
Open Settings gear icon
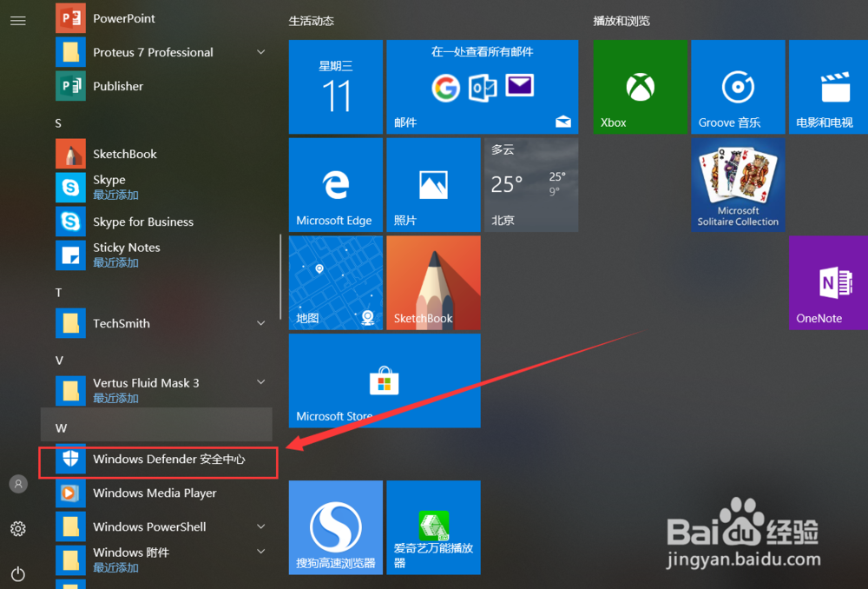point(17,528)
